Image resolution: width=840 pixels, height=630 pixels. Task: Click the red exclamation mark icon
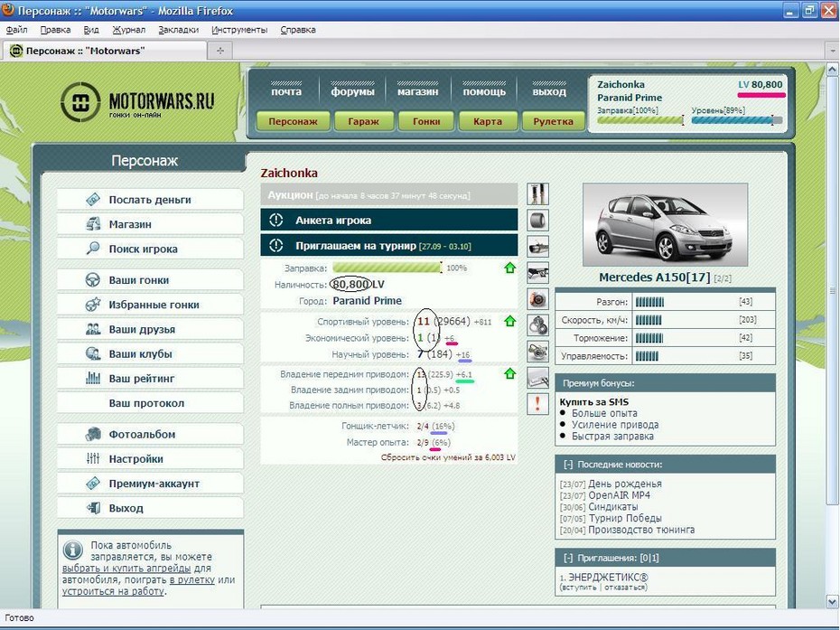537,404
